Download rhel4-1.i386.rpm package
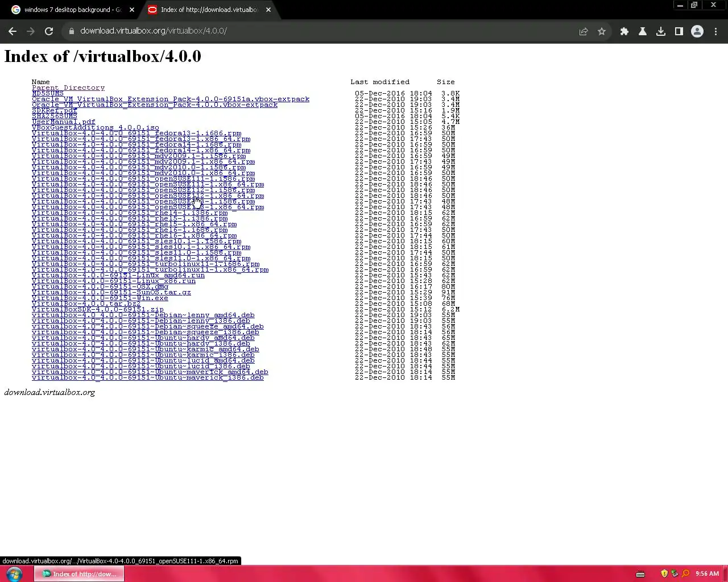Viewport: 728px width, 582px height. [x=130, y=213]
